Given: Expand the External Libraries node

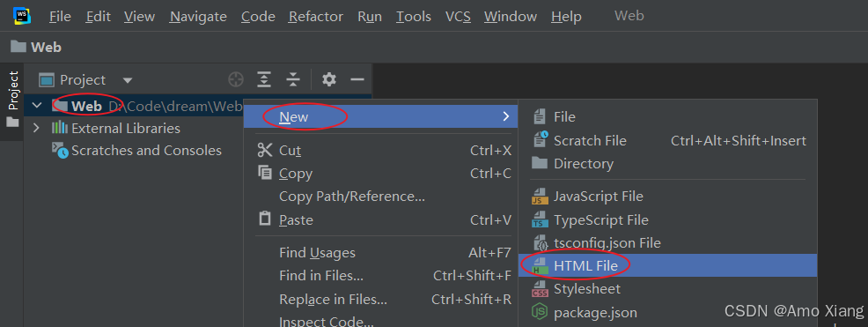Looking at the screenshot, I should pos(37,128).
